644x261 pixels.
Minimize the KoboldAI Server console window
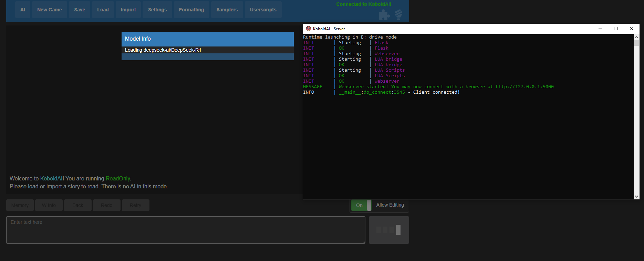[600, 29]
